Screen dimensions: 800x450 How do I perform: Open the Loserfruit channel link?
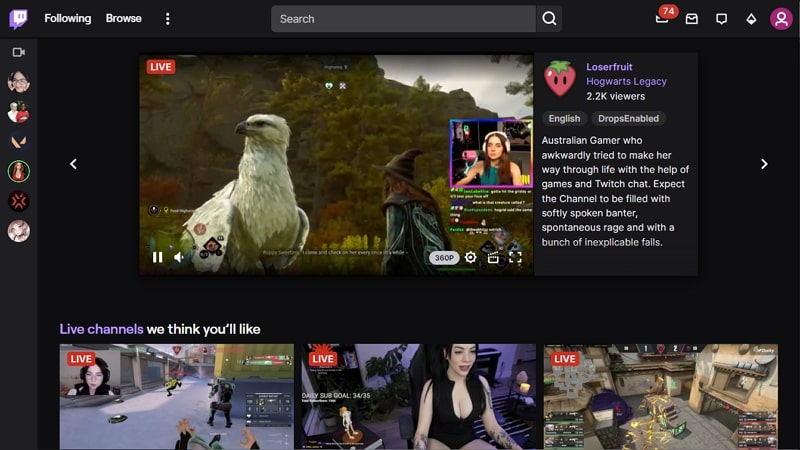609,67
